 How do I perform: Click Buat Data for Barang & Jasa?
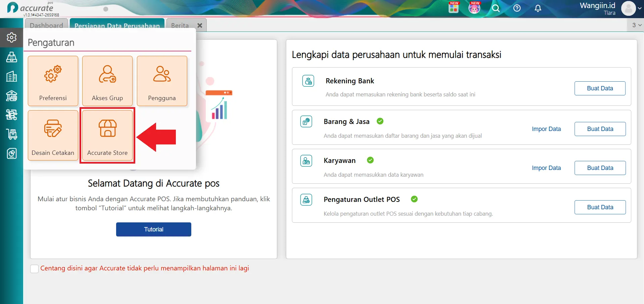pos(600,129)
